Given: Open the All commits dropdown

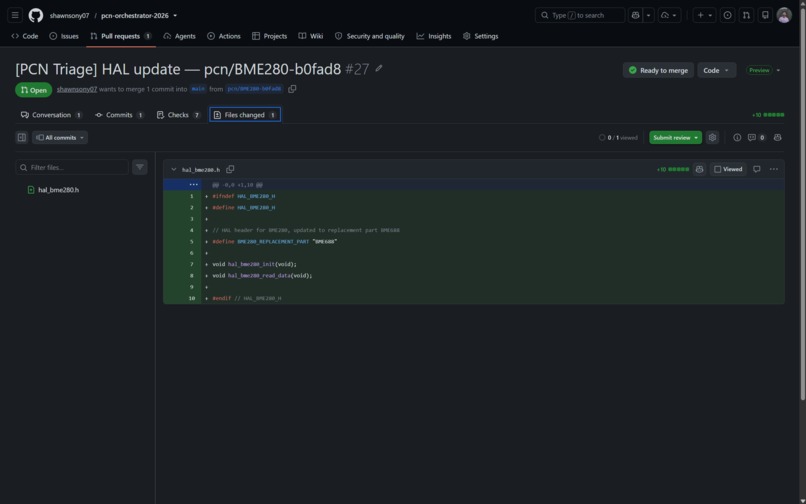Looking at the screenshot, I should point(60,138).
